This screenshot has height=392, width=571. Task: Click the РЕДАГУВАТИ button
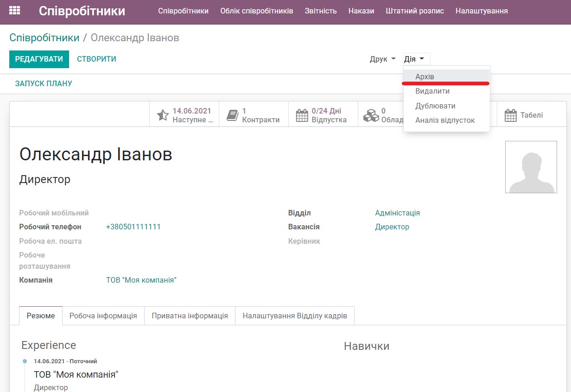pos(39,59)
